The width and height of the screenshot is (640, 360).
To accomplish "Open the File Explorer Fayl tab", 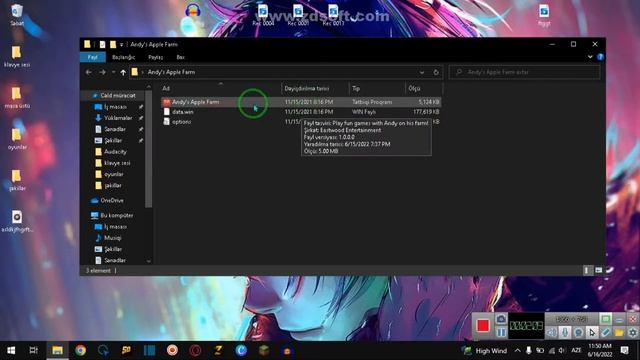I will pos(93,57).
